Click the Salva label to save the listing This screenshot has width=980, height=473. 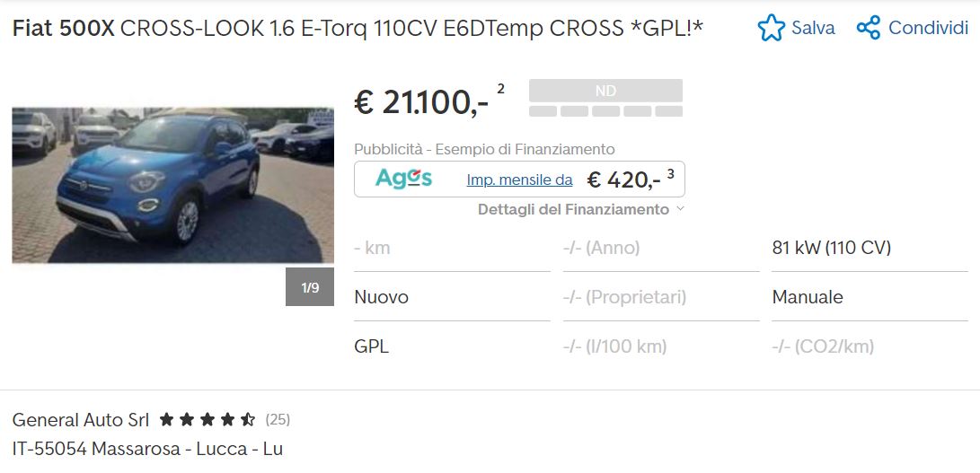tap(813, 28)
